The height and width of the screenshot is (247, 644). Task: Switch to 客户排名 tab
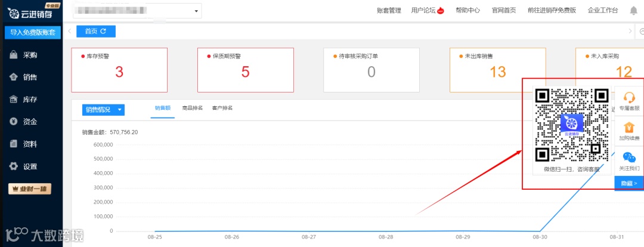(222, 108)
